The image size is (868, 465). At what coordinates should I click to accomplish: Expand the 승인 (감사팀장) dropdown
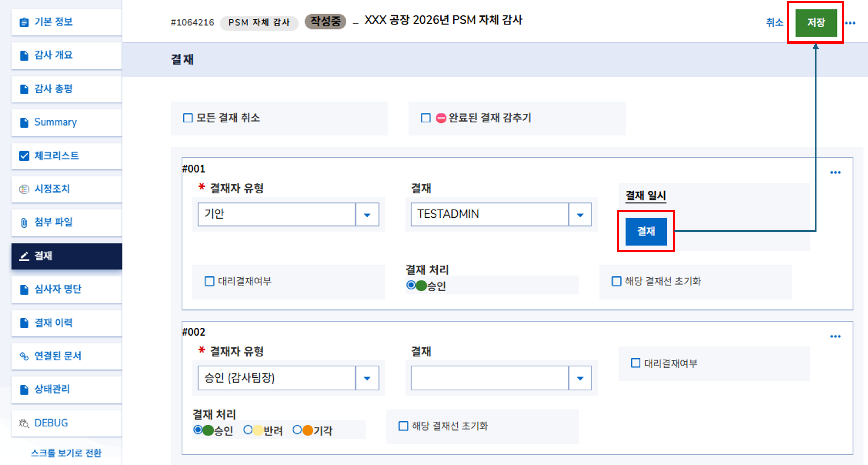point(367,378)
